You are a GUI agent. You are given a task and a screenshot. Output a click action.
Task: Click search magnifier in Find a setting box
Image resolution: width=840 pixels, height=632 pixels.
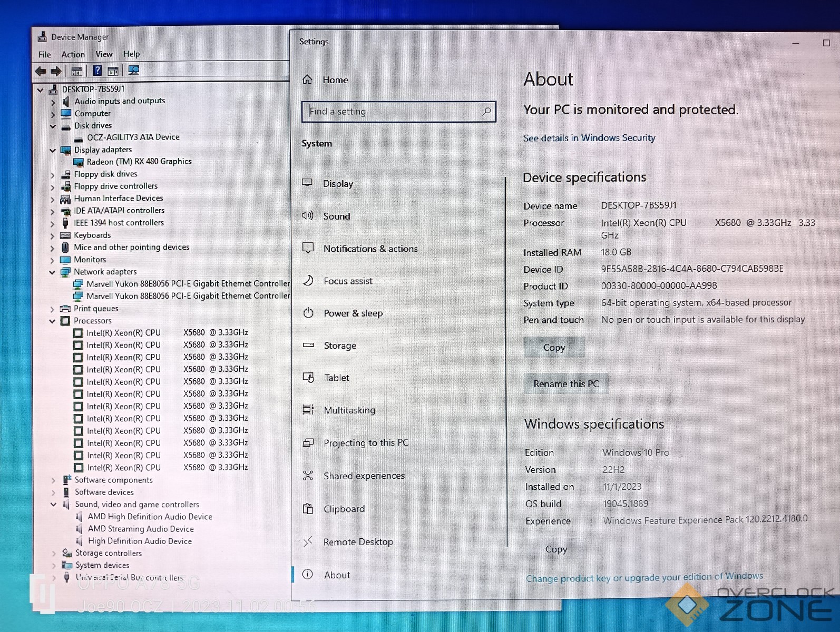click(x=486, y=111)
